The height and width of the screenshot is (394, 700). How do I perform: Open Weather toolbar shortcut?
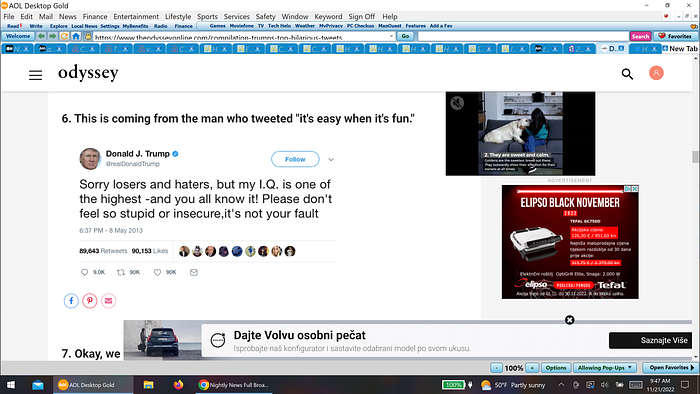tap(304, 26)
